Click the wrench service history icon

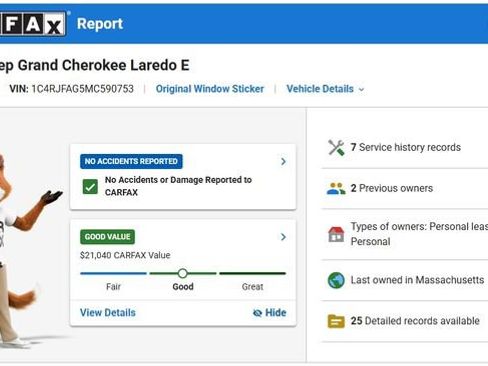click(x=336, y=148)
